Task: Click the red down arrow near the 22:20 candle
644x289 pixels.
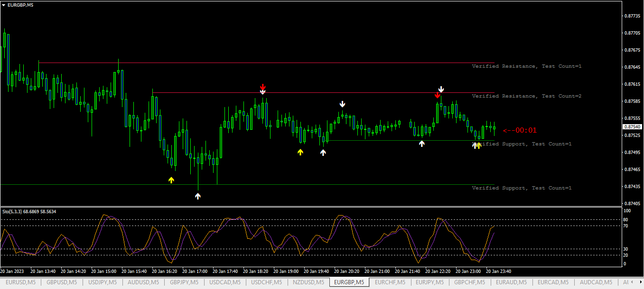Action: coord(437,95)
